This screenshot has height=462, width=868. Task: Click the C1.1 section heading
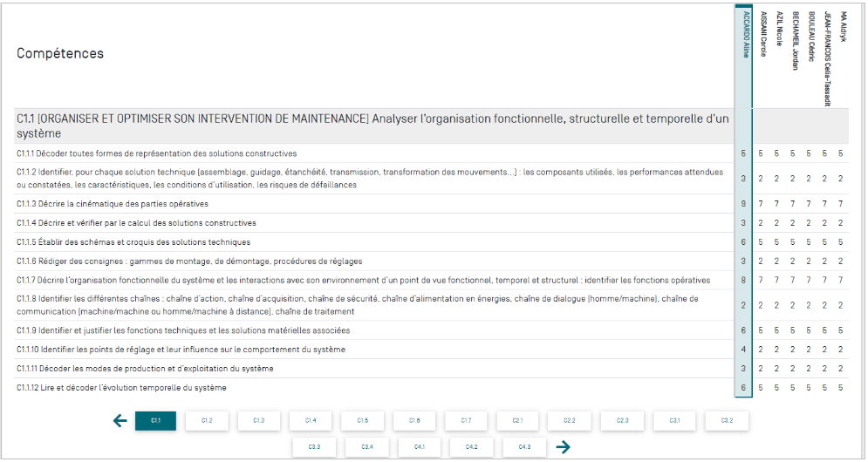tap(373, 126)
